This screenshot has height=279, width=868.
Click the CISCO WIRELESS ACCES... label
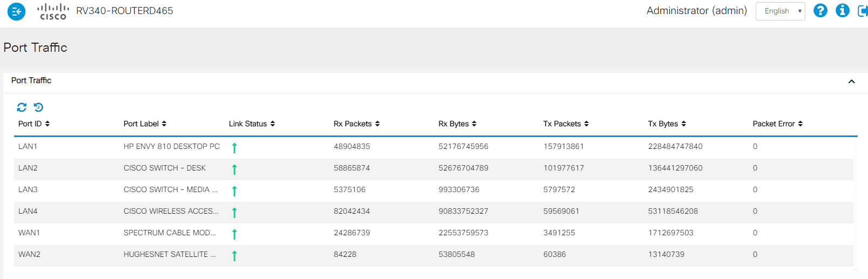click(x=171, y=211)
